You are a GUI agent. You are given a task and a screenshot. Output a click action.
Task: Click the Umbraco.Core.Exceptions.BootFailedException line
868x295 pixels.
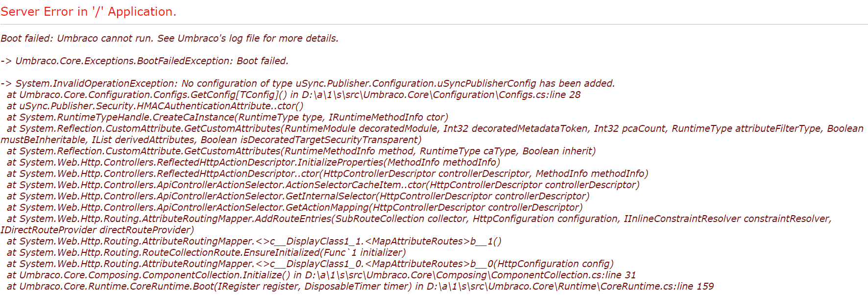point(145,61)
